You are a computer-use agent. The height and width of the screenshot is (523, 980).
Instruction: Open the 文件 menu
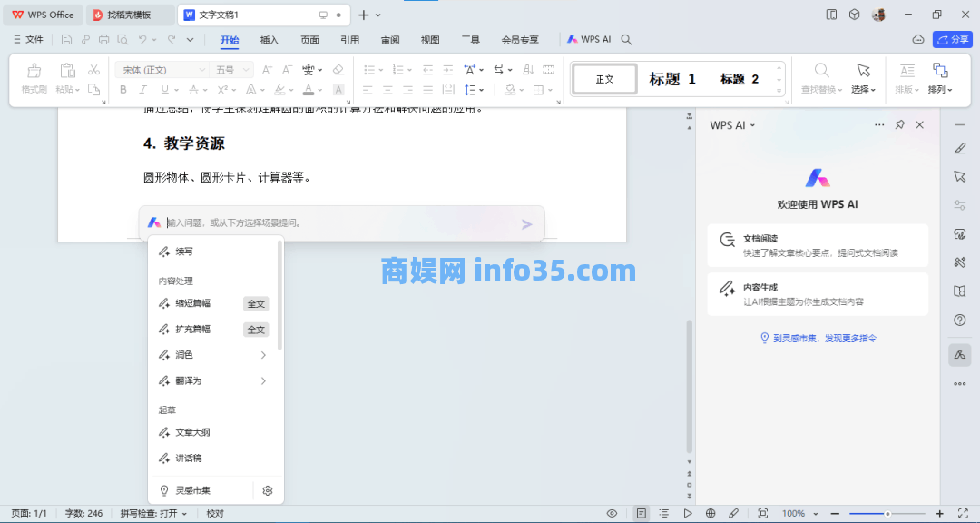(x=28, y=39)
